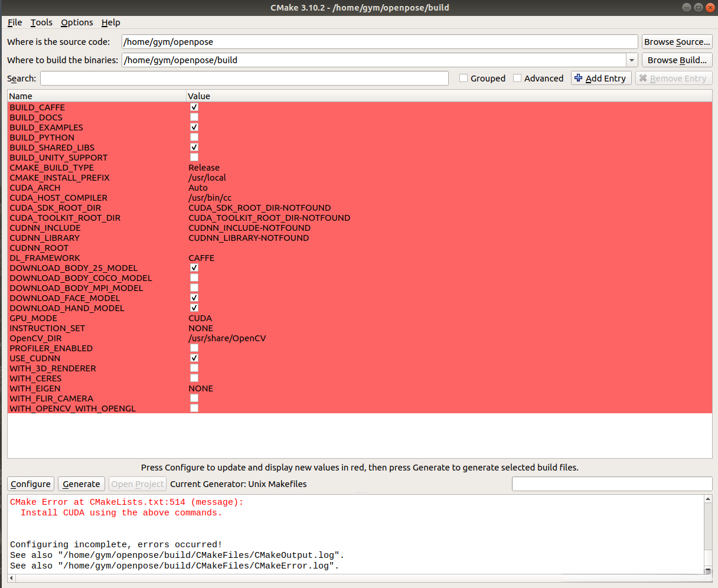Minimize the CMake window
This screenshot has height=588, width=718.
click(x=686, y=8)
